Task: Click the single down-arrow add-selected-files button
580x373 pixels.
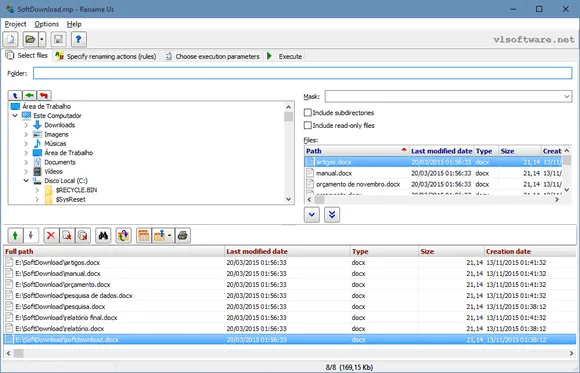Action: pos(312,215)
